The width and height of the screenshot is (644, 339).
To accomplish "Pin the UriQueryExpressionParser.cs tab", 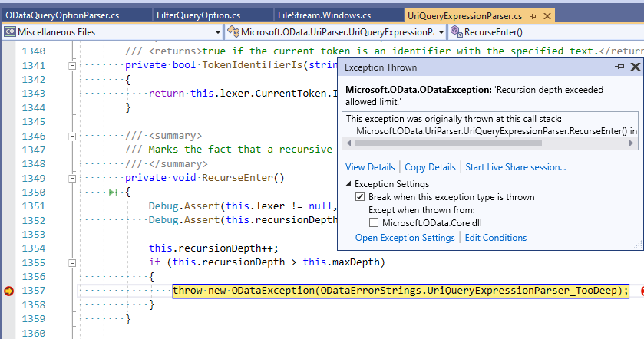I will (x=533, y=16).
